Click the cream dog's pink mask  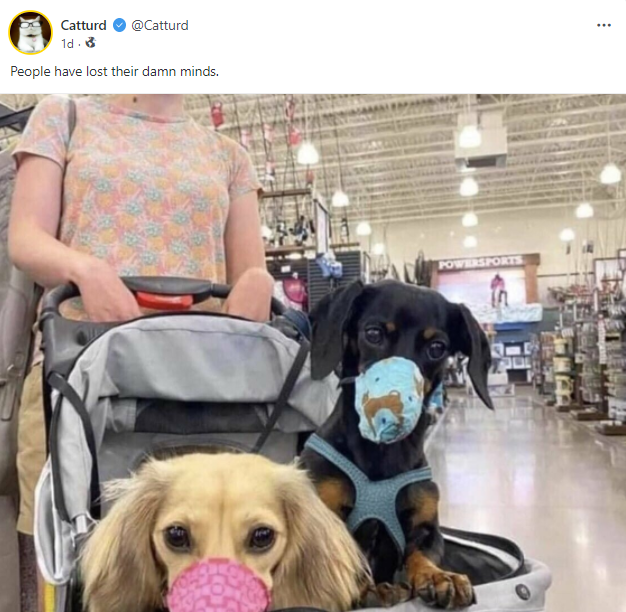click(219, 584)
